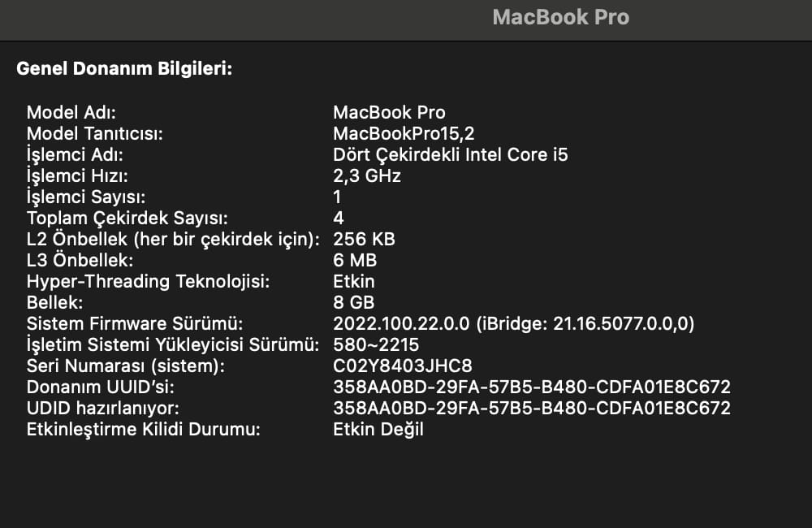Select the Dört Çekirdekli Intel Core i5 value
The width and height of the screenshot is (812, 528).
click(x=451, y=155)
